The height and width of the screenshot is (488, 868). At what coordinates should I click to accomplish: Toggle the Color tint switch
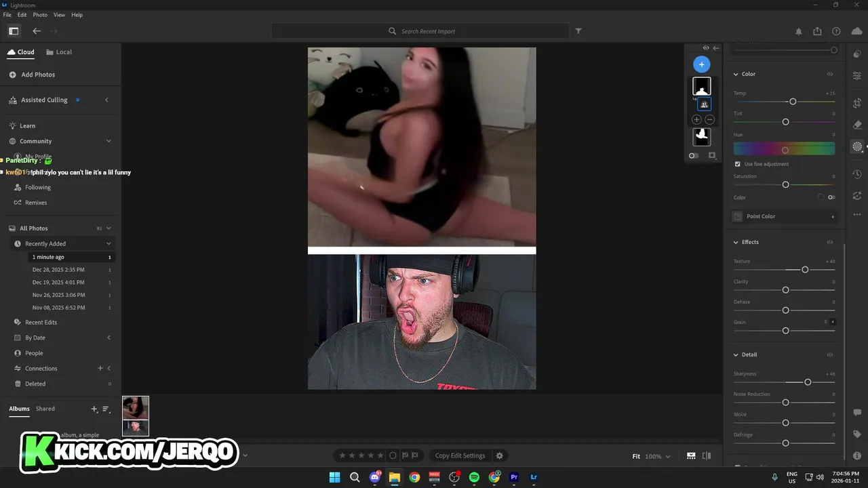click(x=831, y=197)
